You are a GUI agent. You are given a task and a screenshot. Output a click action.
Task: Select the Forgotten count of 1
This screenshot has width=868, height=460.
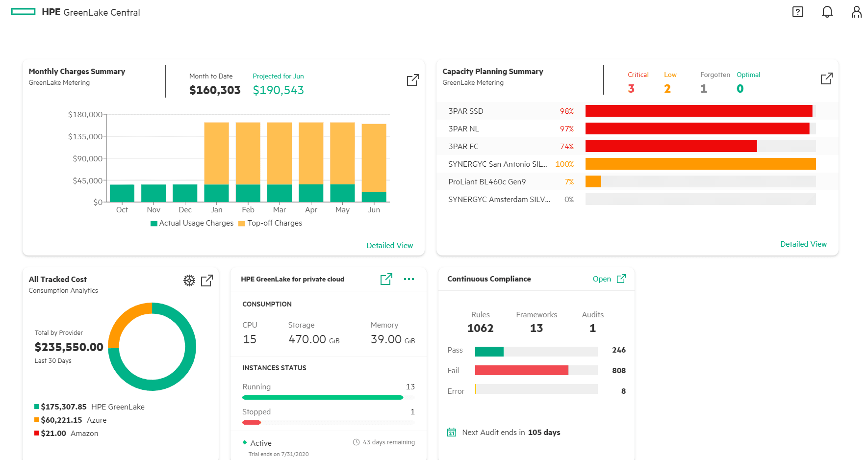click(x=704, y=89)
